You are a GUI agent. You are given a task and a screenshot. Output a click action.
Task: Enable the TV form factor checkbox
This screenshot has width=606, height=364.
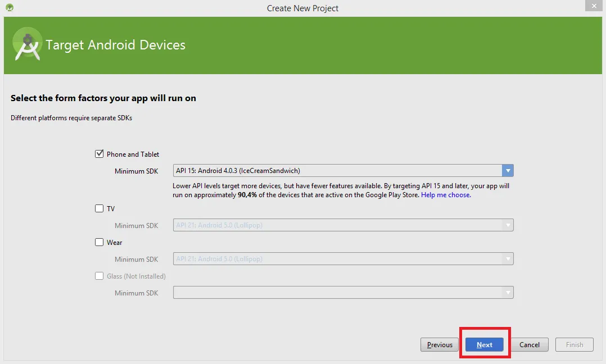point(100,208)
